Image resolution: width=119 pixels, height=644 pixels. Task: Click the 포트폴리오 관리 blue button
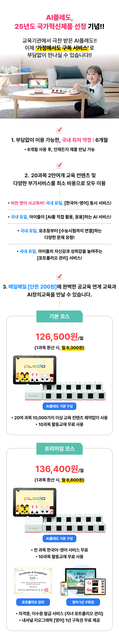click(33, 602)
